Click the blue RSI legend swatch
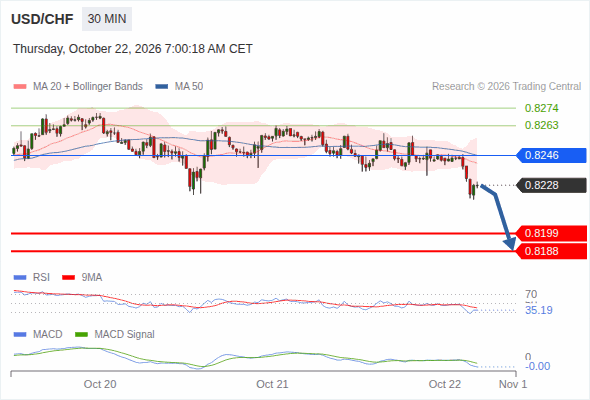This screenshot has width=590, height=400. tap(20, 278)
